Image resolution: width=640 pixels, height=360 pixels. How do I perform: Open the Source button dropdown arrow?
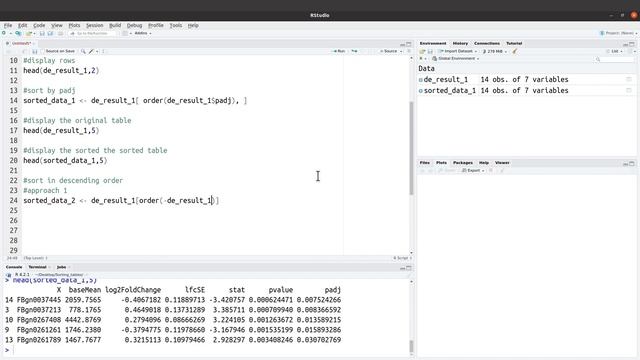coord(401,51)
